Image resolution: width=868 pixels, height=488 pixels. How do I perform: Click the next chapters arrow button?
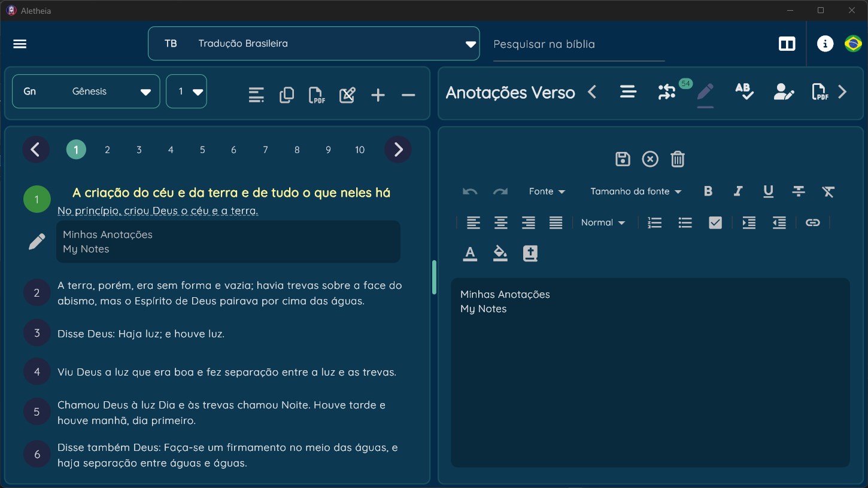click(398, 150)
